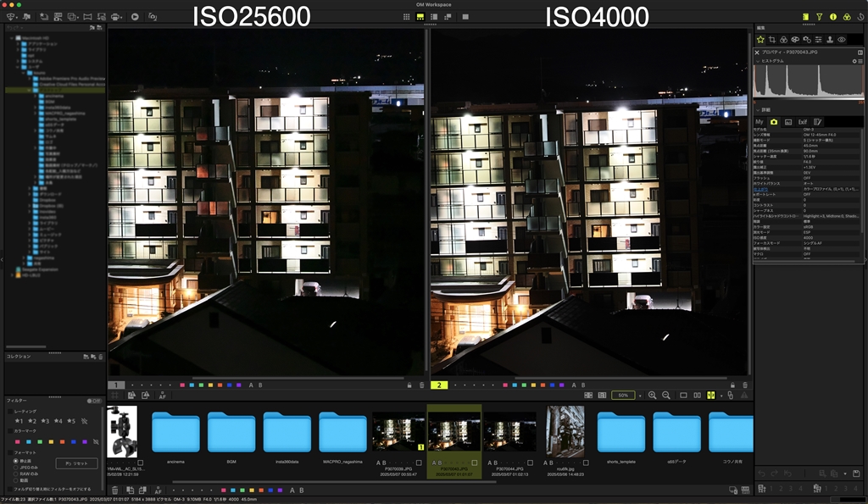Click the print icon in top toolbar
868x504 pixels.
click(x=115, y=17)
